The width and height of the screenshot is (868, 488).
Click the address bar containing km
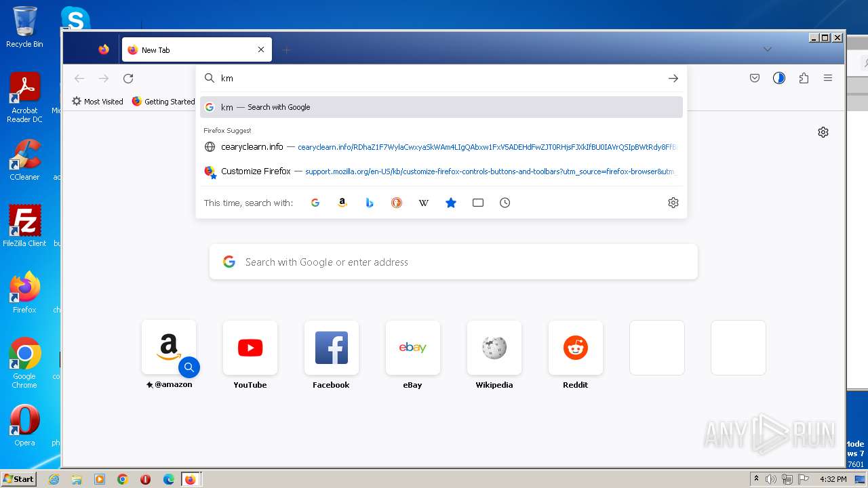441,78
